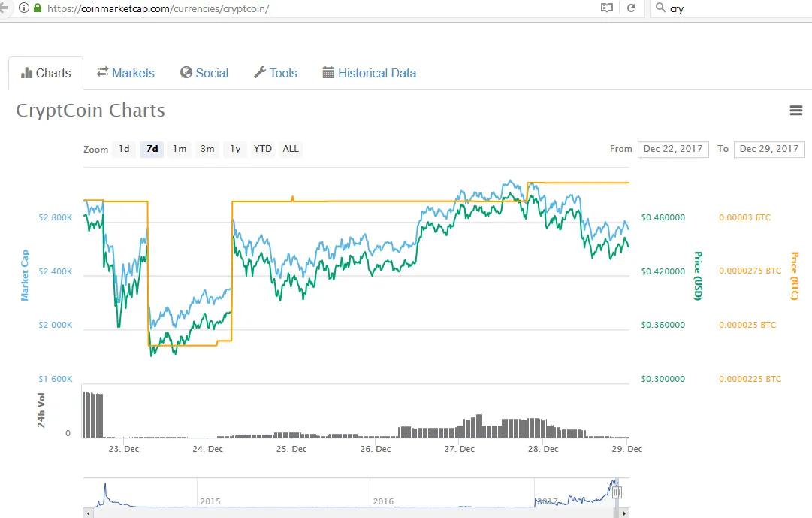Click the CryptCoin Charts heading
Viewport: 812px width, 518px height.
[x=91, y=111]
